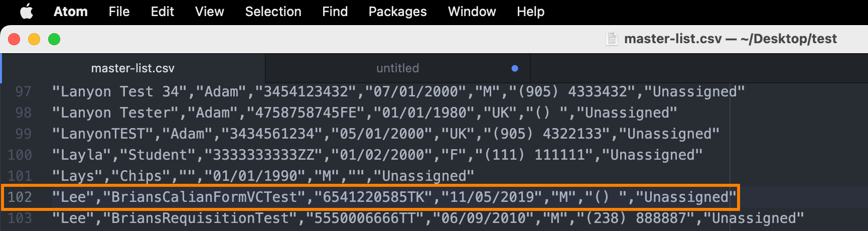Click line number 103 in the gutter

20,218
